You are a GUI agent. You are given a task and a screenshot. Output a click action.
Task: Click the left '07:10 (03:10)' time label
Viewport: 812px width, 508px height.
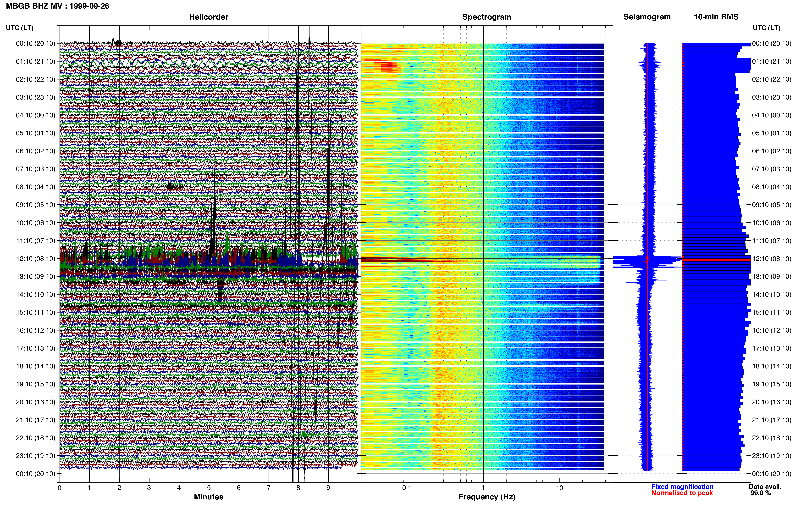[x=36, y=169]
